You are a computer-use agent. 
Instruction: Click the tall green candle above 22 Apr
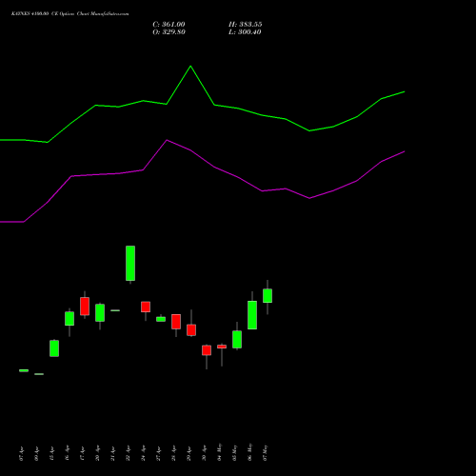click(x=130, y=264)
